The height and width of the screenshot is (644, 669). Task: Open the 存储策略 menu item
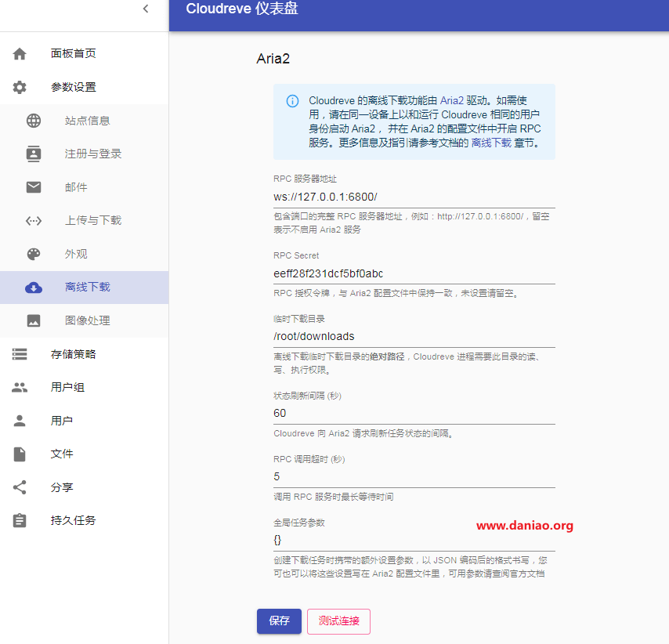click(x=74, y=354)
